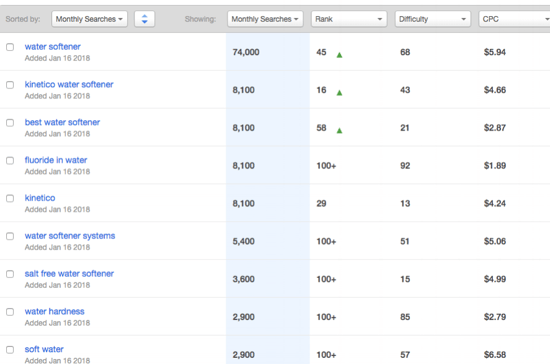Check the box for kinetico water softener
This screenshot has height=364, width=550.
point(10,85)
